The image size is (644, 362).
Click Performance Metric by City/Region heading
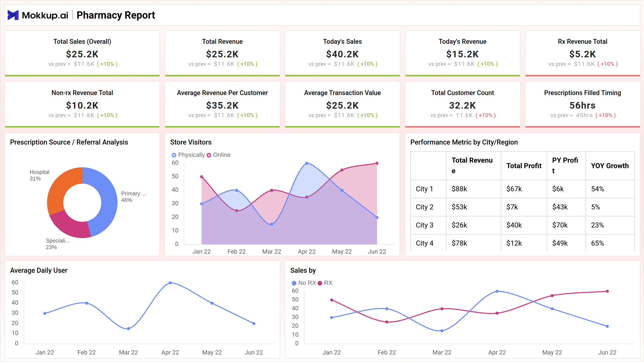point(464,142)
